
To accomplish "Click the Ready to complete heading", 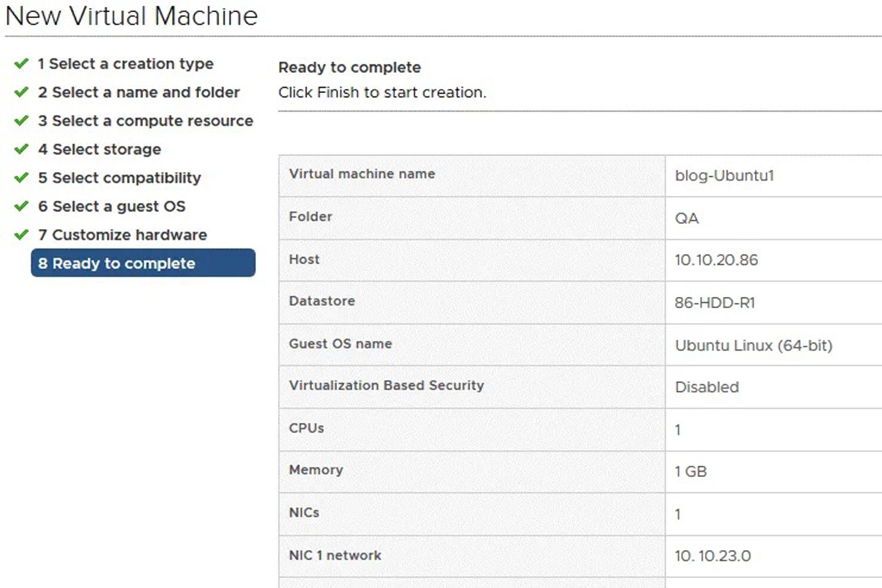I will tap(350, 68).
